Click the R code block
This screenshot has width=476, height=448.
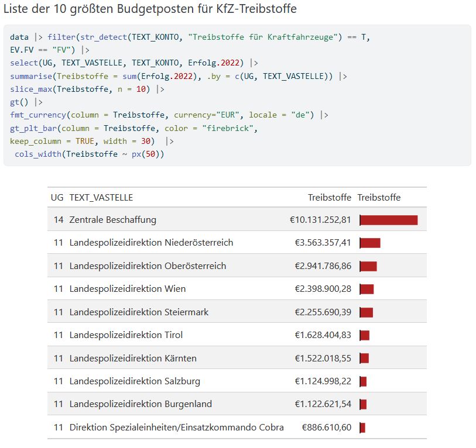point(237,95)
